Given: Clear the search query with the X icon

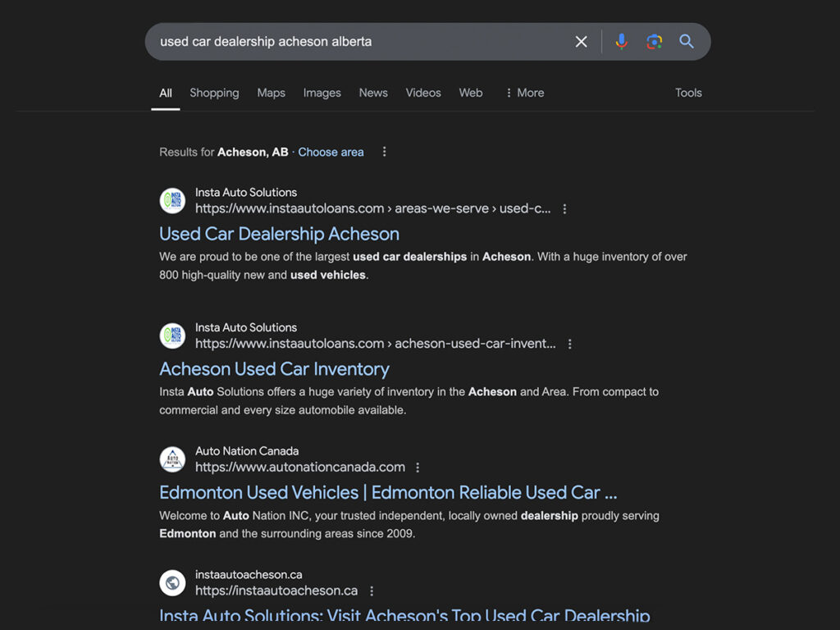Looking at the screenshot, I should pyautogui.click(x=581, y=41).
